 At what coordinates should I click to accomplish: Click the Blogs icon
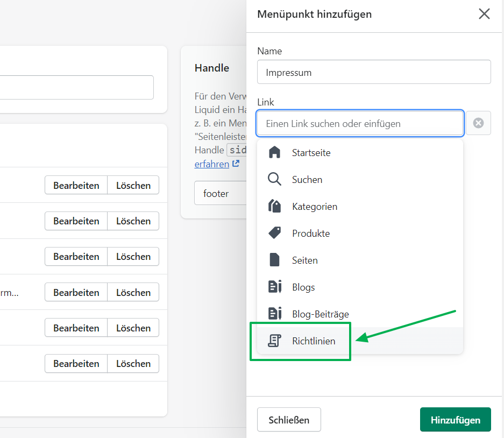tap(275, 287)
